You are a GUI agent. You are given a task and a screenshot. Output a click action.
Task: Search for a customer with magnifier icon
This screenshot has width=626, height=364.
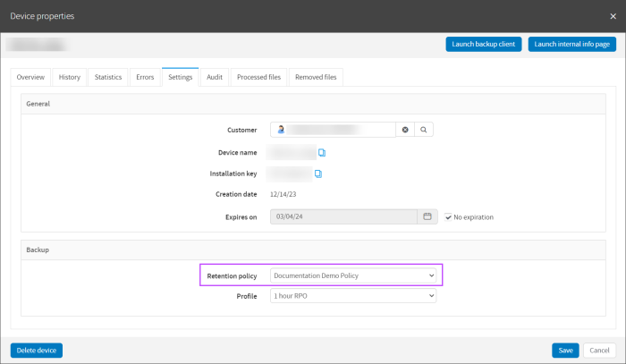[x=424, y=130]
